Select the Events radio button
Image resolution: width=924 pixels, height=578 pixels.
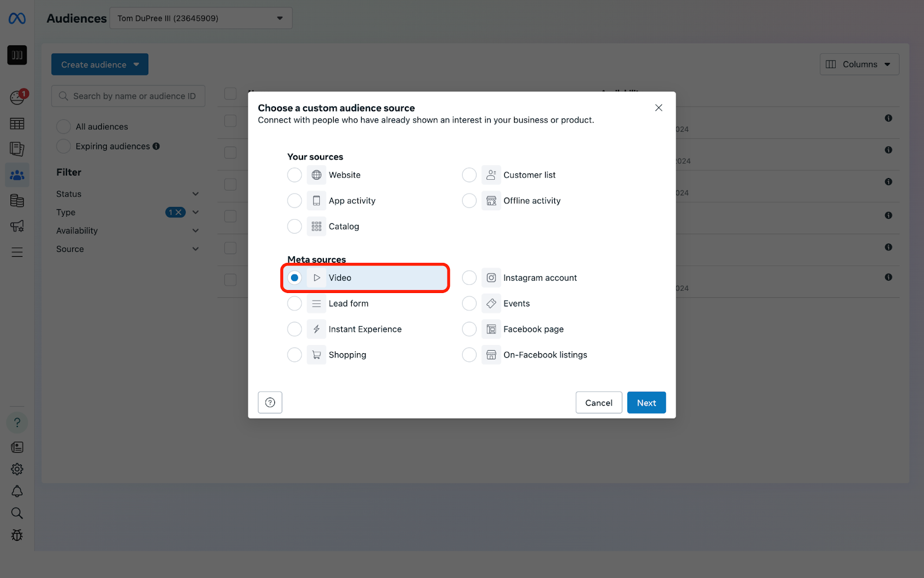pos(469,303)
